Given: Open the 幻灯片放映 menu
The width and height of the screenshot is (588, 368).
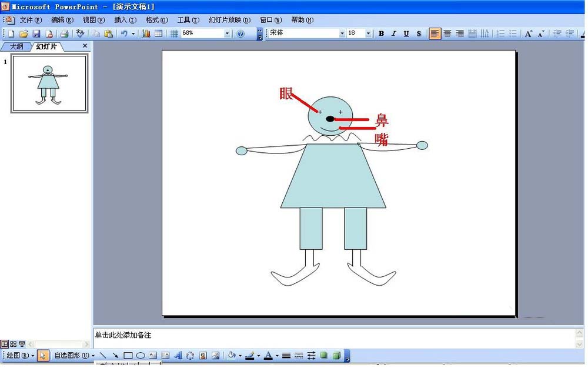Looking at the screenshot, I should click(x=229, y=20).
